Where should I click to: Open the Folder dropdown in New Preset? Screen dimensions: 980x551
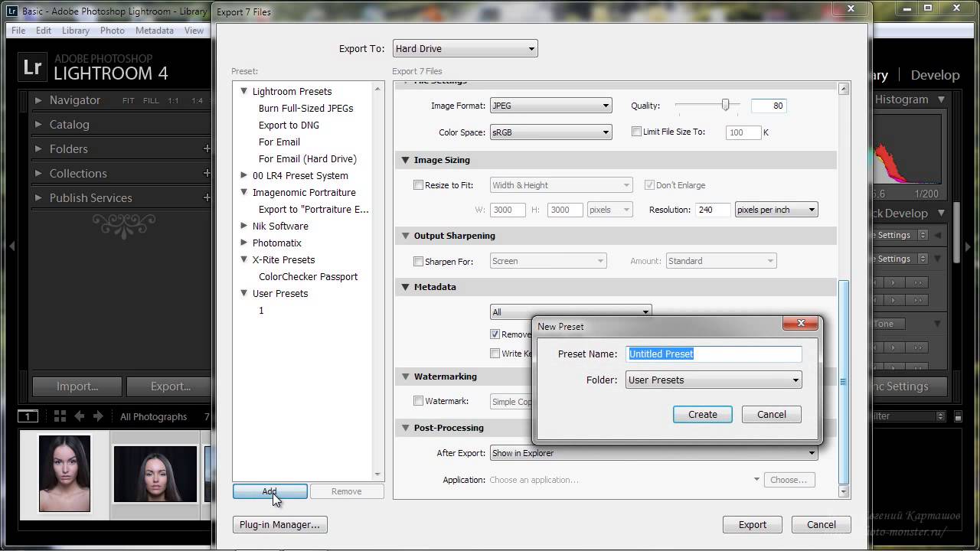click(x=714, y=380)
